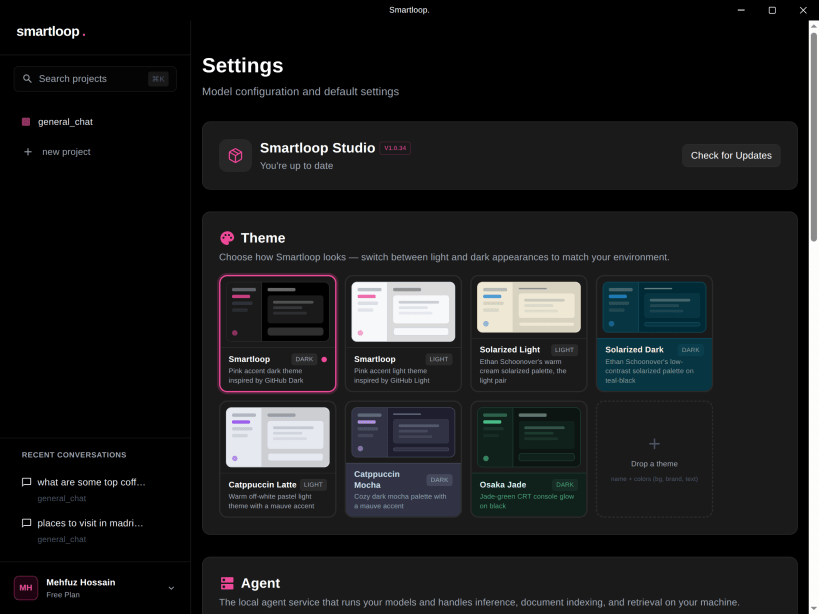The height and width of the screenshot is (614, 819).
Task: Select the Smartloop light theme card
Action: pos(403,334)
